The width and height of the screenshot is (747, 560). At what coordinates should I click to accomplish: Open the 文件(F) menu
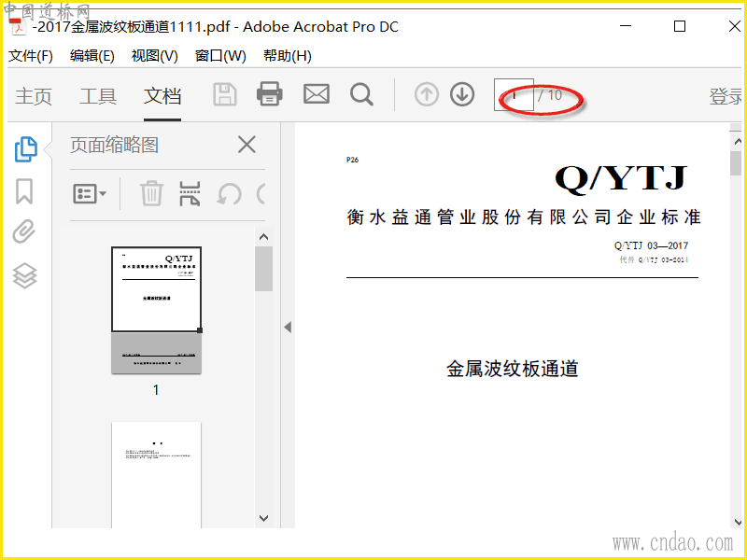tap(31, 56)
